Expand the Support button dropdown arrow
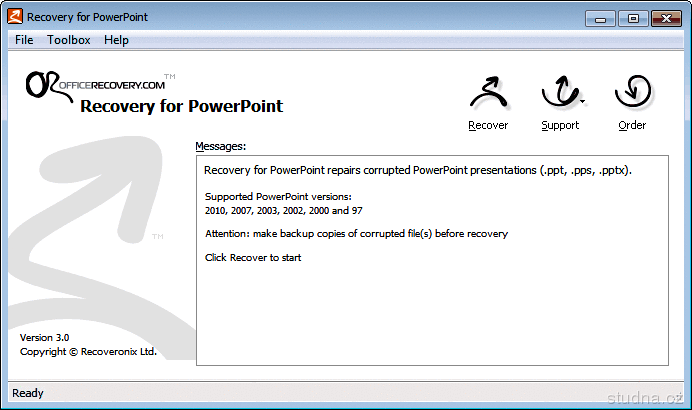 point(582,100)
